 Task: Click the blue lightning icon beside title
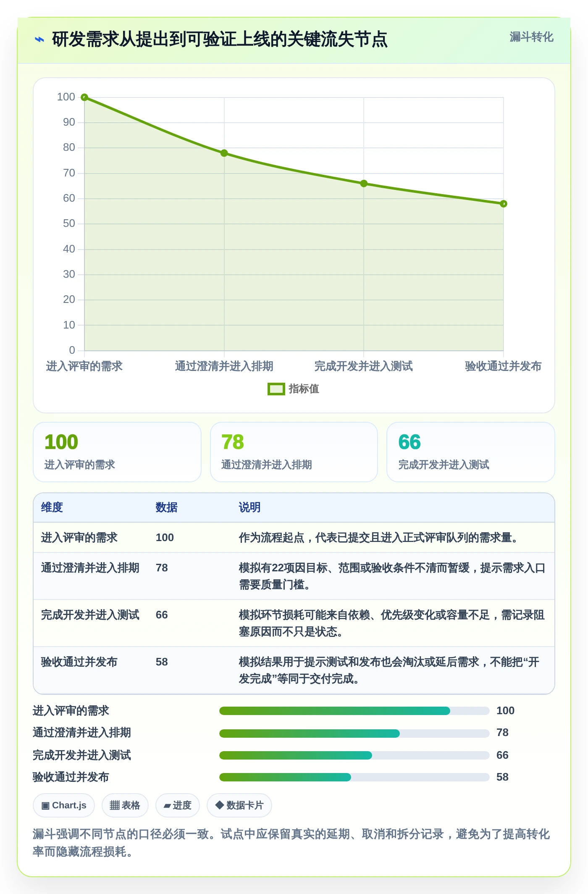(39, 39)
